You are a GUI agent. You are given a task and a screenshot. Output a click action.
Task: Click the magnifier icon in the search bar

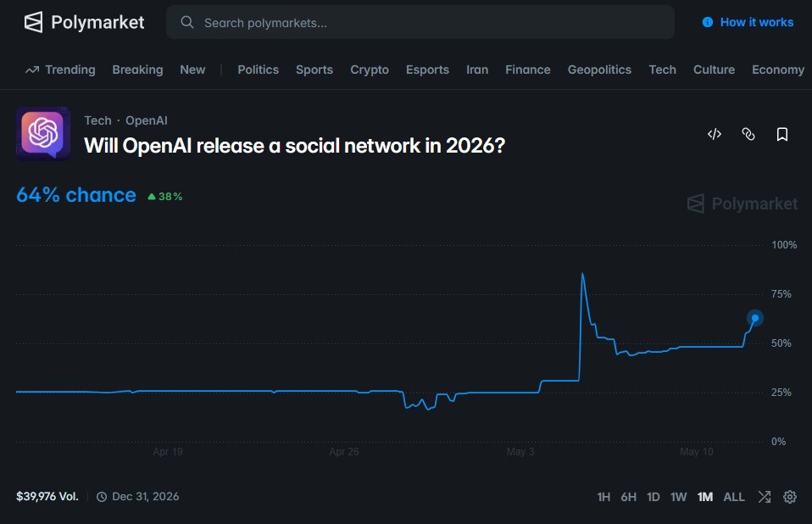(x=187, y=22)
